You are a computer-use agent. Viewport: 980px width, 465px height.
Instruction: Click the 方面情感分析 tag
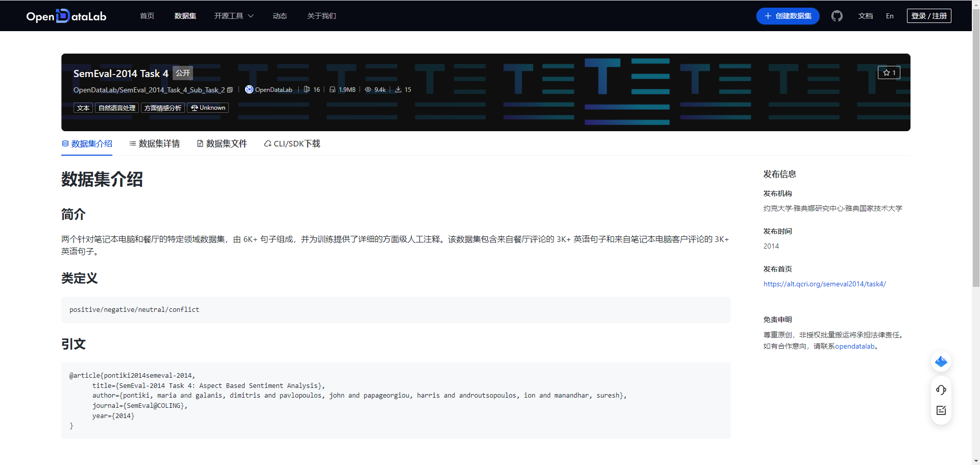[163, 108]
